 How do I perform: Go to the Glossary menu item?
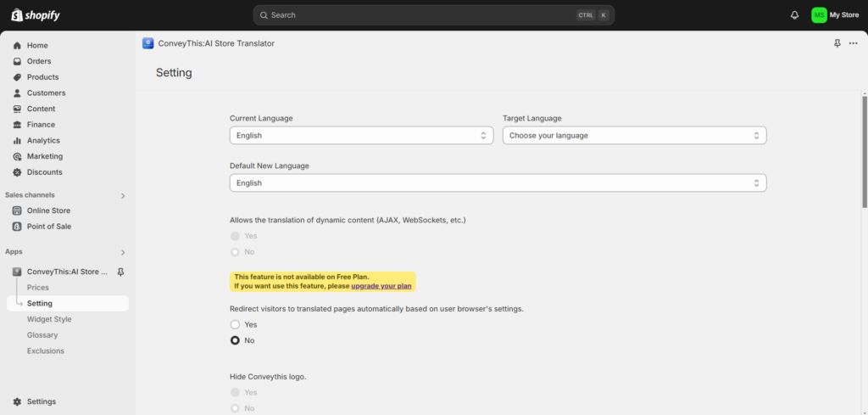click(x=42, y=335)
